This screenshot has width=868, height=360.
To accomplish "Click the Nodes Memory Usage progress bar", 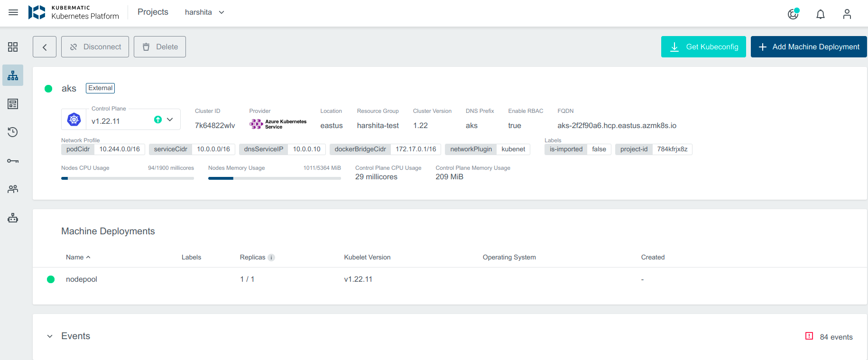I will [274, 178].
